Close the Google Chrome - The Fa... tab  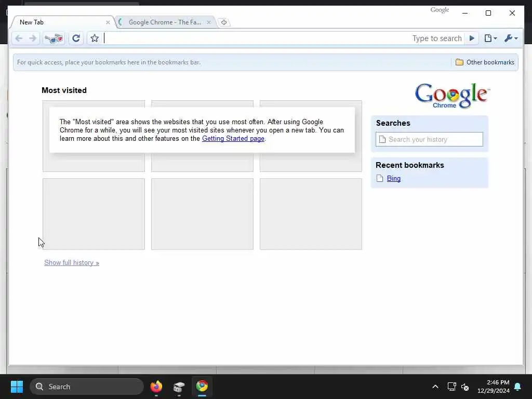[x=209, y=22]
